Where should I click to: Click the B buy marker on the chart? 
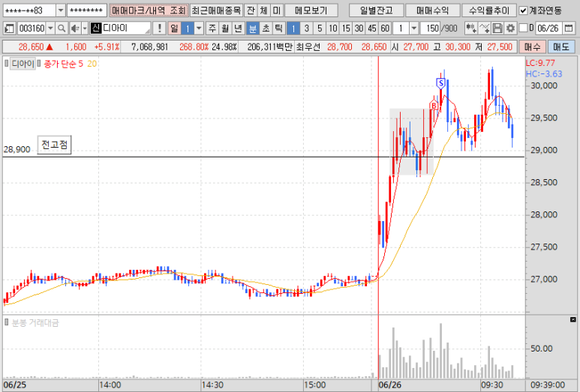coord(434,105)
